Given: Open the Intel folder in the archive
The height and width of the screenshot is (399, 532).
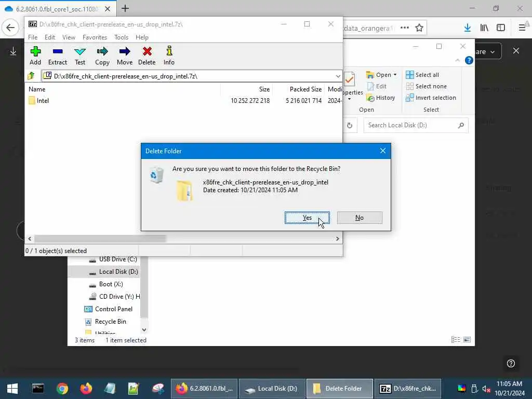Looking at the screenshot, I should tap(43, 101).
